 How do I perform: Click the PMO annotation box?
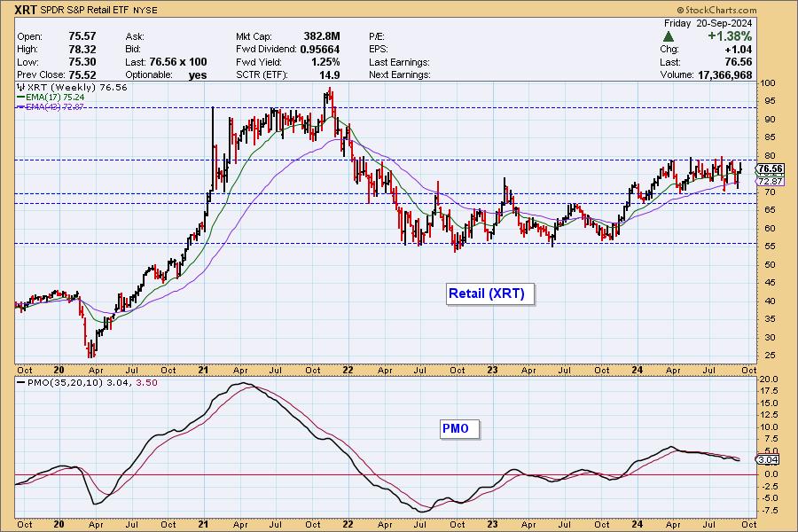coord(459,428)
